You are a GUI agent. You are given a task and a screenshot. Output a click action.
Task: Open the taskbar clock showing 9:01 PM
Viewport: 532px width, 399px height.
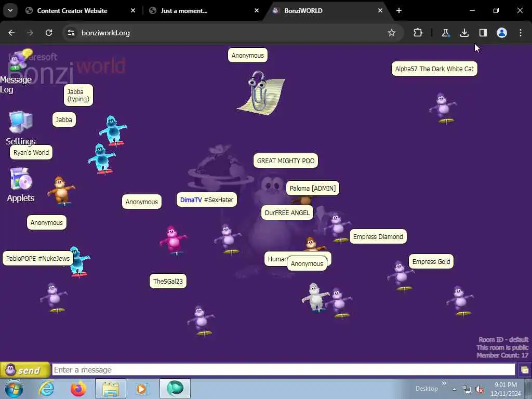coord(506,389)
